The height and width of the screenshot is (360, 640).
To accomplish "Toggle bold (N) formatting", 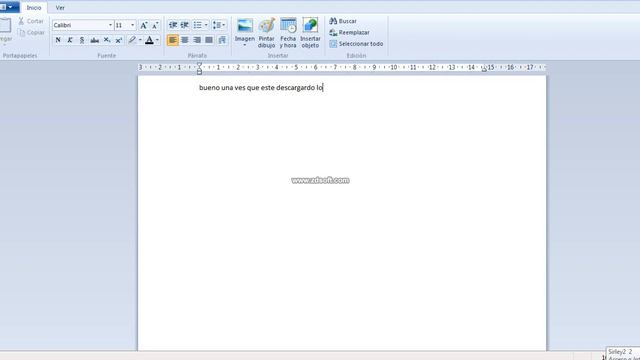I will click(x=58, y=40).
